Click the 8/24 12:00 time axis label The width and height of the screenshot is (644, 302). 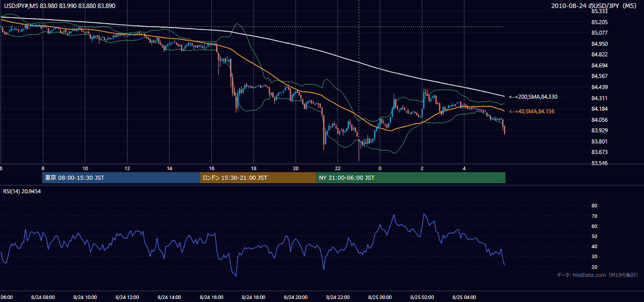tap(127, 297)
